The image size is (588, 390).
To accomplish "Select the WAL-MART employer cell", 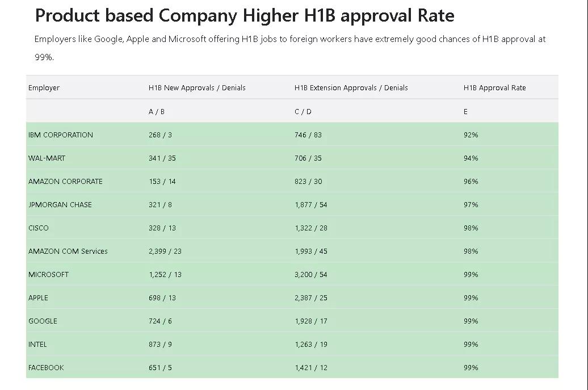I will 47,158.
